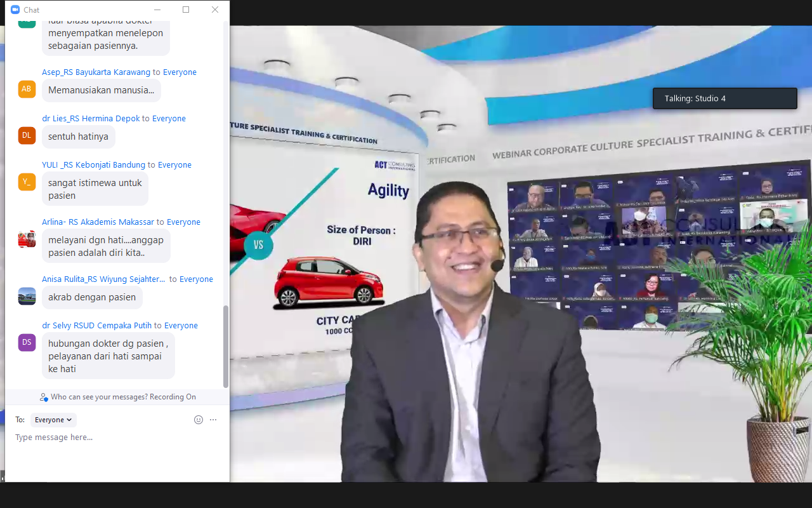Click the 'Talking: Studio 4' indicator

tap(724, 98)
